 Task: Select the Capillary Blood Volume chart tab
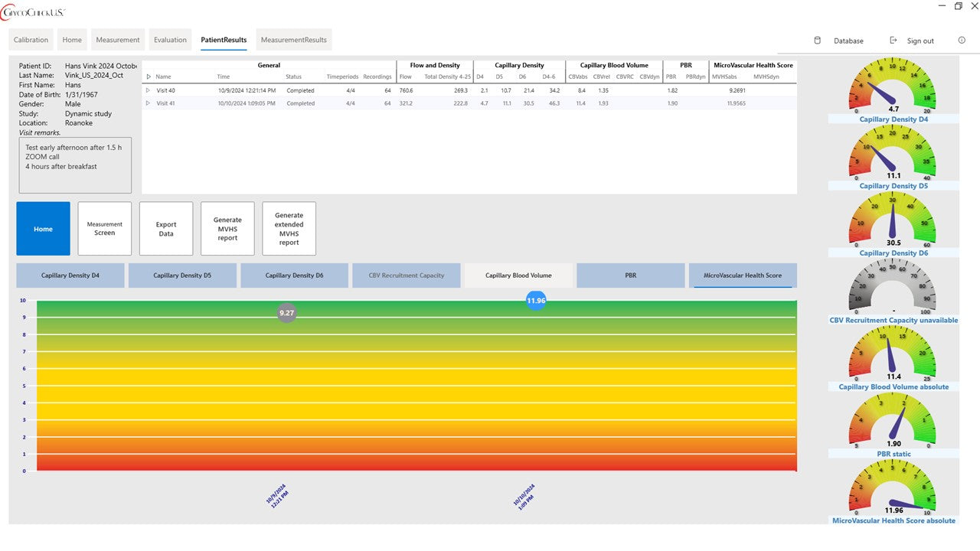(x=518, y=275)
